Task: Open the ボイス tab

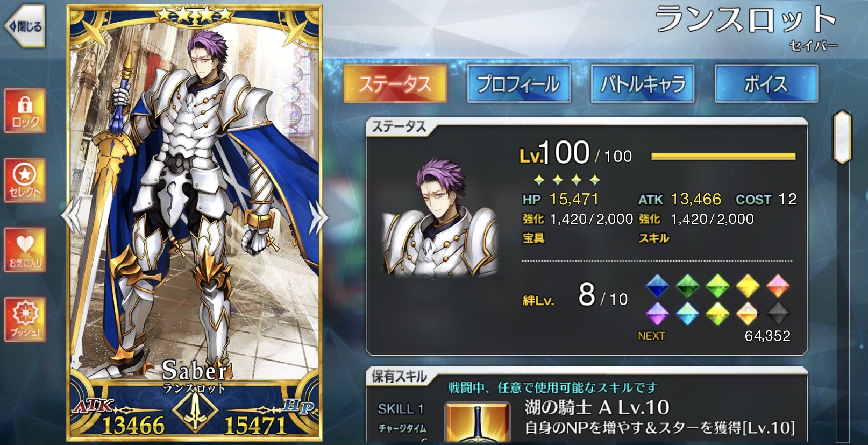Action: 766,83
